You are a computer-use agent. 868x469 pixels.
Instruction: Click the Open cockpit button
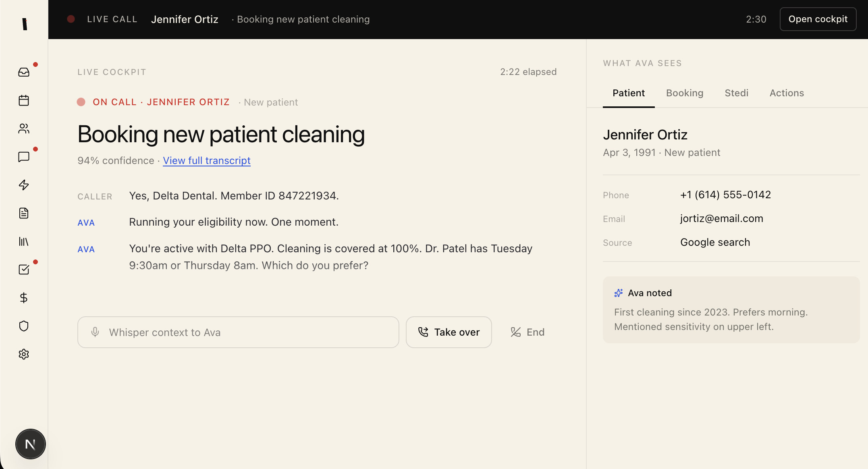point(818,19)
